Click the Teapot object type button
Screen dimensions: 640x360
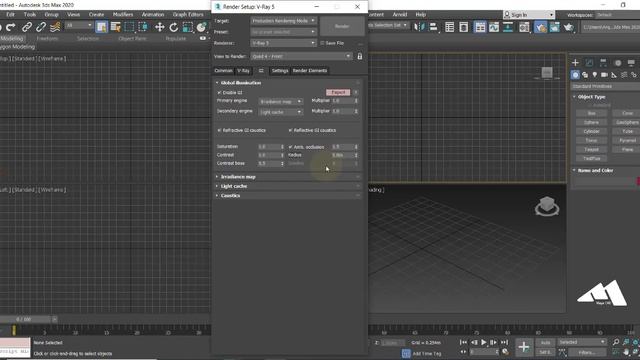pyautogui.click(x=591, y=149)
